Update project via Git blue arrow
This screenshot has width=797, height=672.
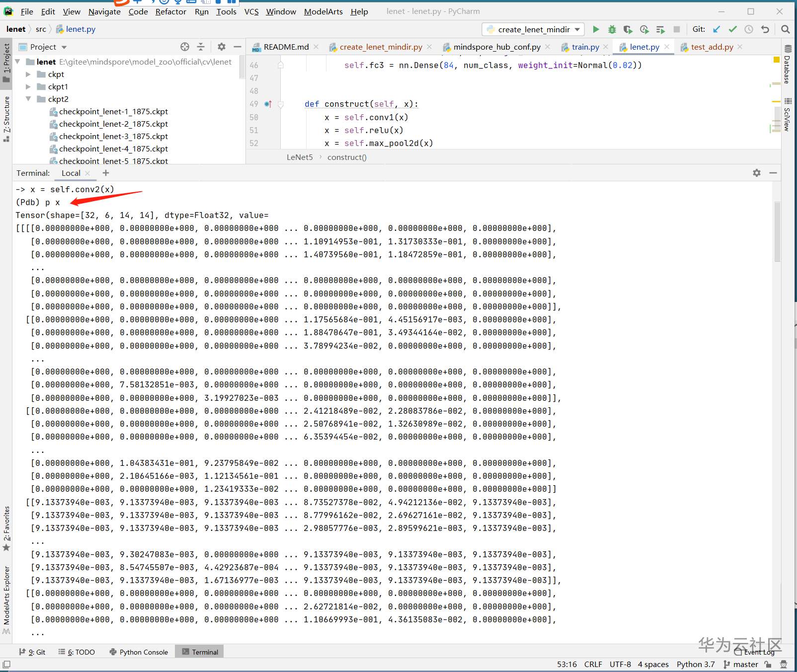tap(717, 29)
